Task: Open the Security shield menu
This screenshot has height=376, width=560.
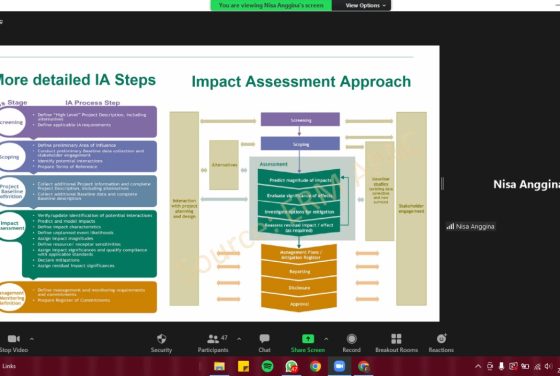Action: coord(161,343)
